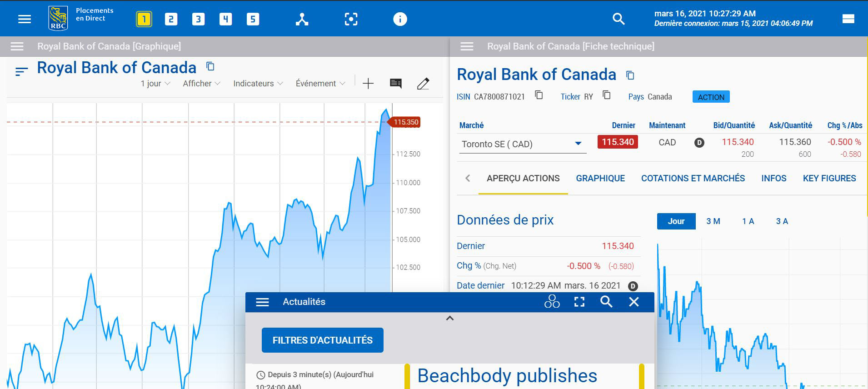Open the Fiche technique panel hamburger menu

point(467,46)
